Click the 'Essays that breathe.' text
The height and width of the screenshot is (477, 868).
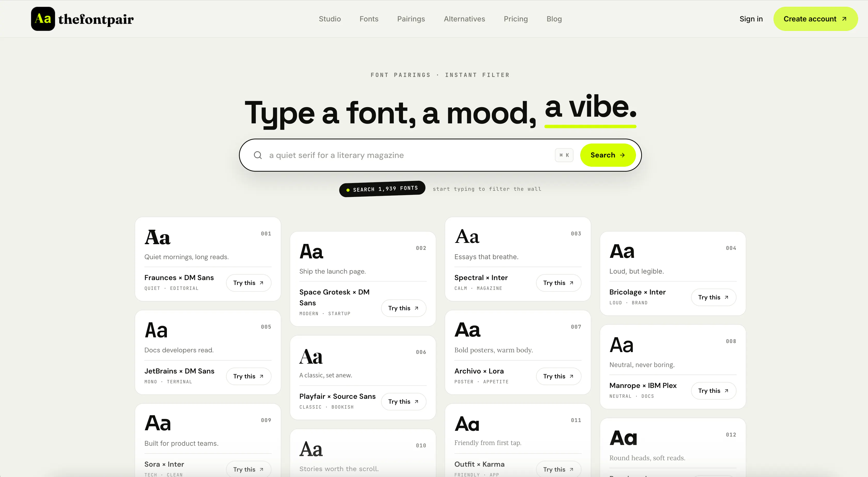(x=486, y=257)
